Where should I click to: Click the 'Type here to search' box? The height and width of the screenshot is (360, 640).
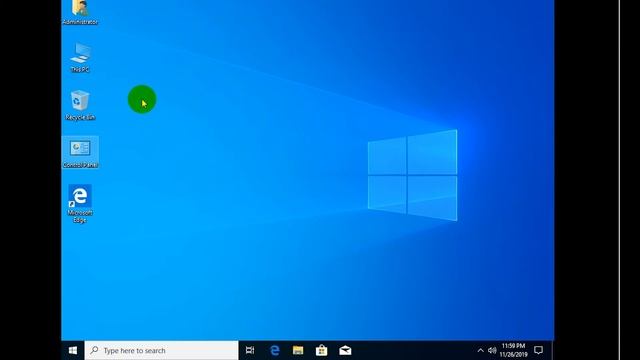[162, 350]
